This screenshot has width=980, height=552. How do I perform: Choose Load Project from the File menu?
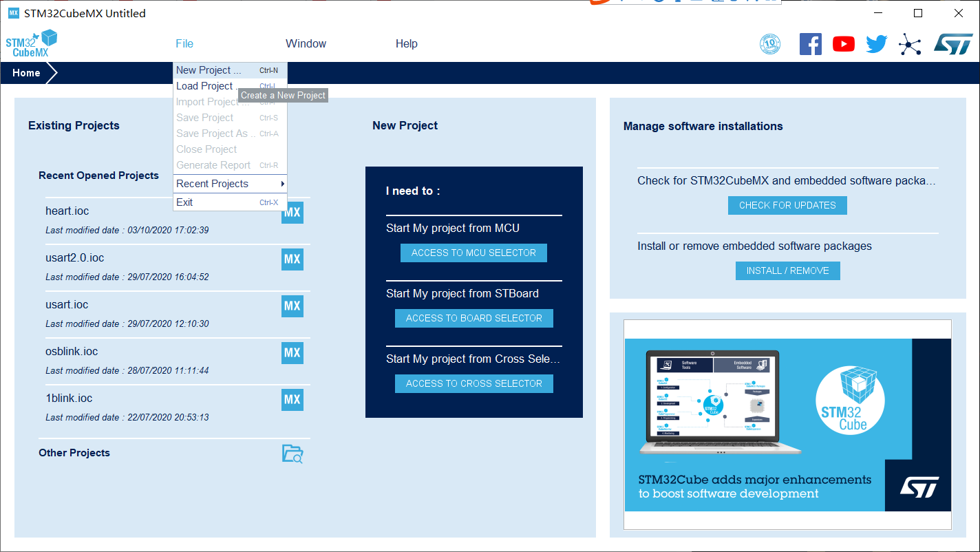(x=230, y=86)
